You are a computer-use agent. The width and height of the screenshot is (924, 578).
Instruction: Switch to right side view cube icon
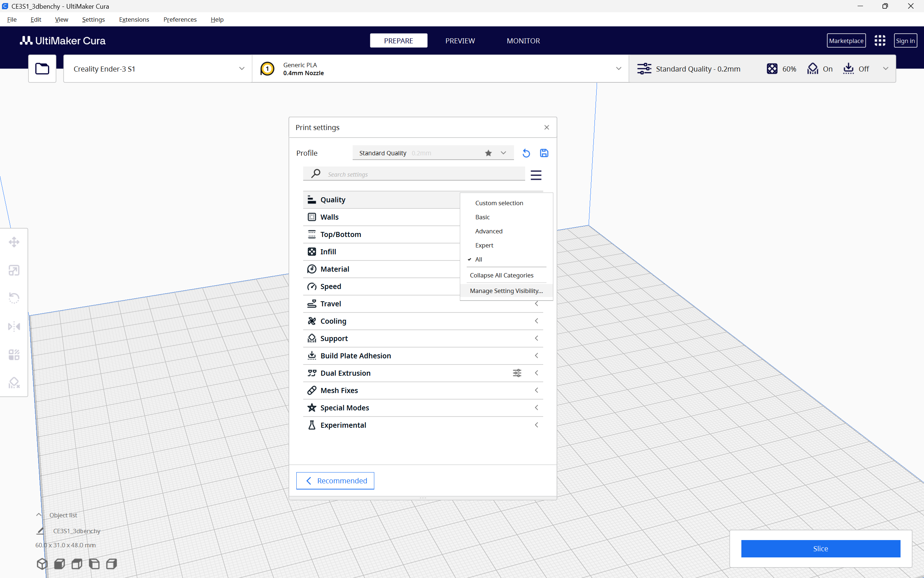(112, 564)
